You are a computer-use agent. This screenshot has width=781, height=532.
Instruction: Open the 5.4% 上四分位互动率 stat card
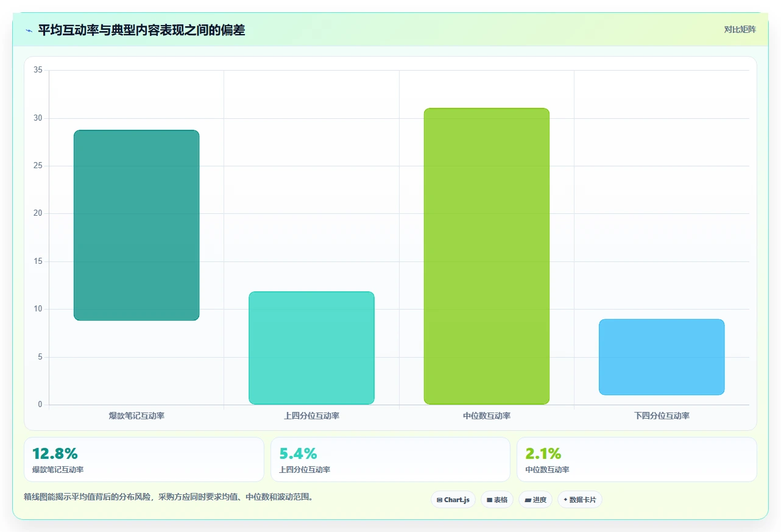coord(390,459)
